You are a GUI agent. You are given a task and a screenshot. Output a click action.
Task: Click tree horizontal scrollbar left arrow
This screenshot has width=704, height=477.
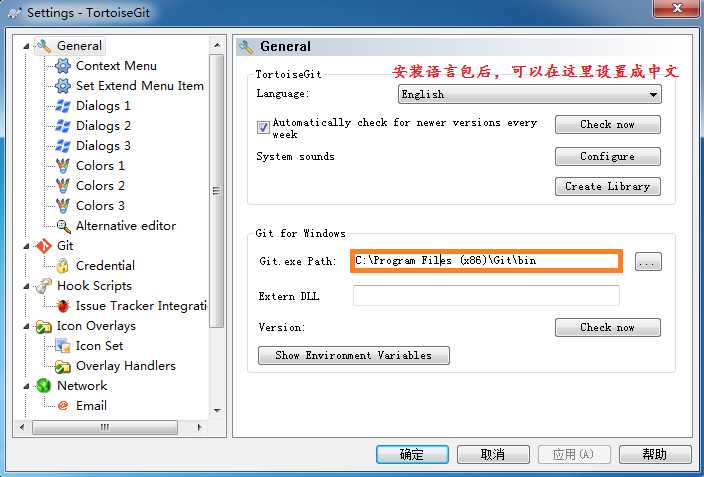pos(22,427)
